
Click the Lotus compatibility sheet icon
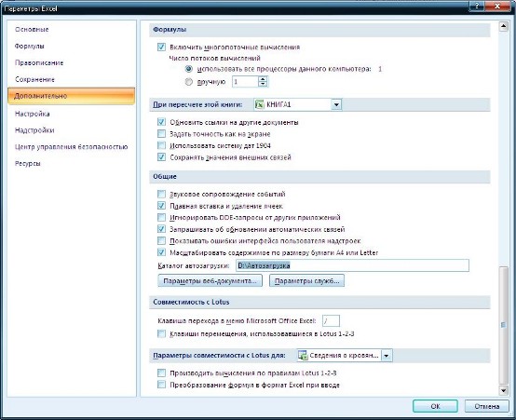click(x=303, y=355)
